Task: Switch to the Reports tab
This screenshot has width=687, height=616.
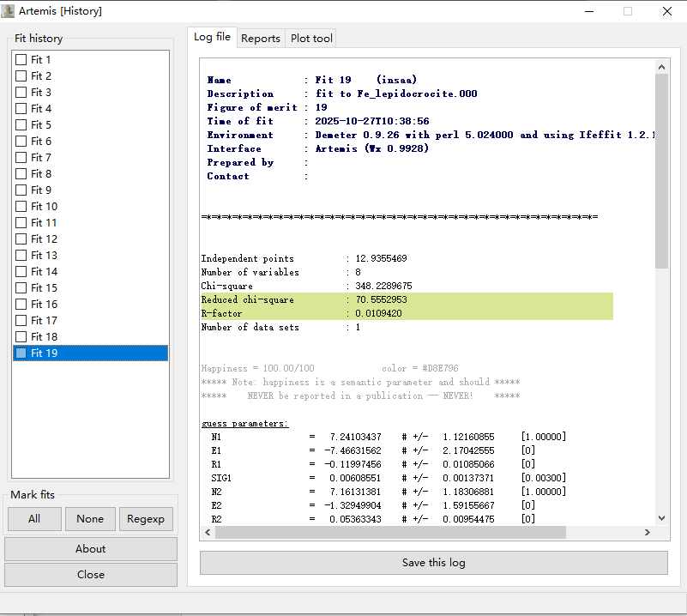Action: pyautogui.click(x=260, y=38)
